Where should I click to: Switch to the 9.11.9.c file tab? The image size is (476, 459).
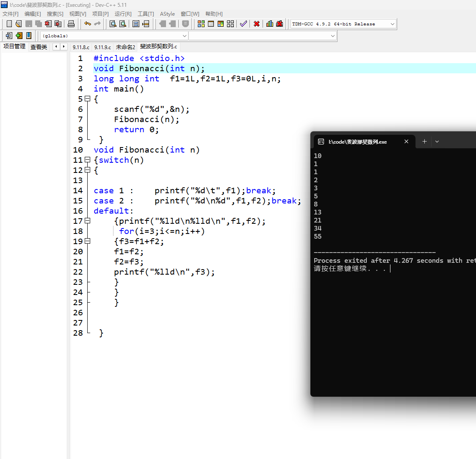(x=102, y=47)
